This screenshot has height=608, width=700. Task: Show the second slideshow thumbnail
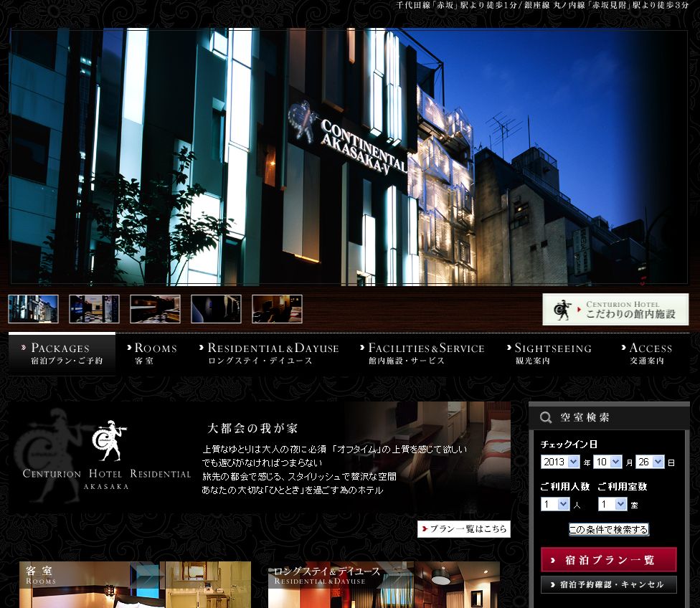click(x=94, y=309)
